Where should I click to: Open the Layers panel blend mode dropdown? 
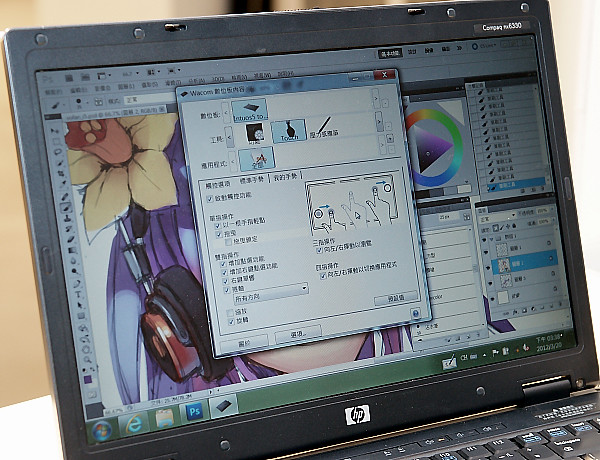tap(497, 218)
